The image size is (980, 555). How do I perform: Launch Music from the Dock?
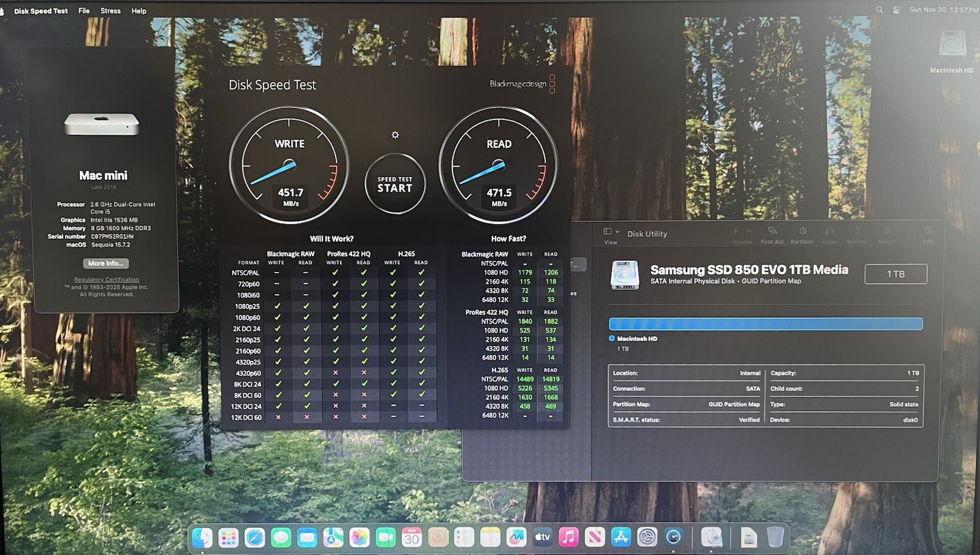568,538
